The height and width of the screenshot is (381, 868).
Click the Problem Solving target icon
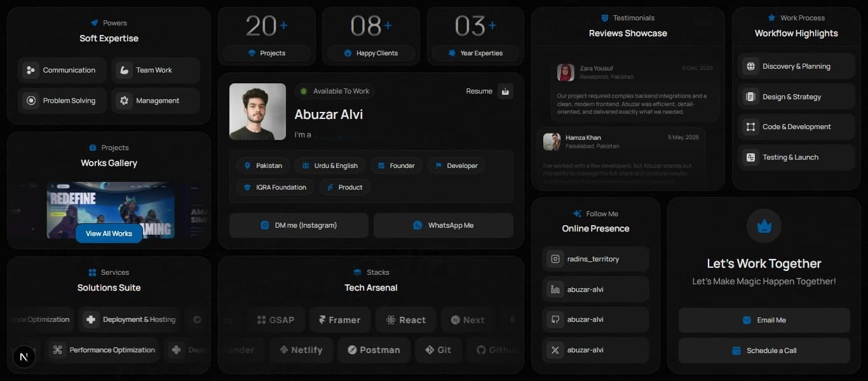pos(31,100)
